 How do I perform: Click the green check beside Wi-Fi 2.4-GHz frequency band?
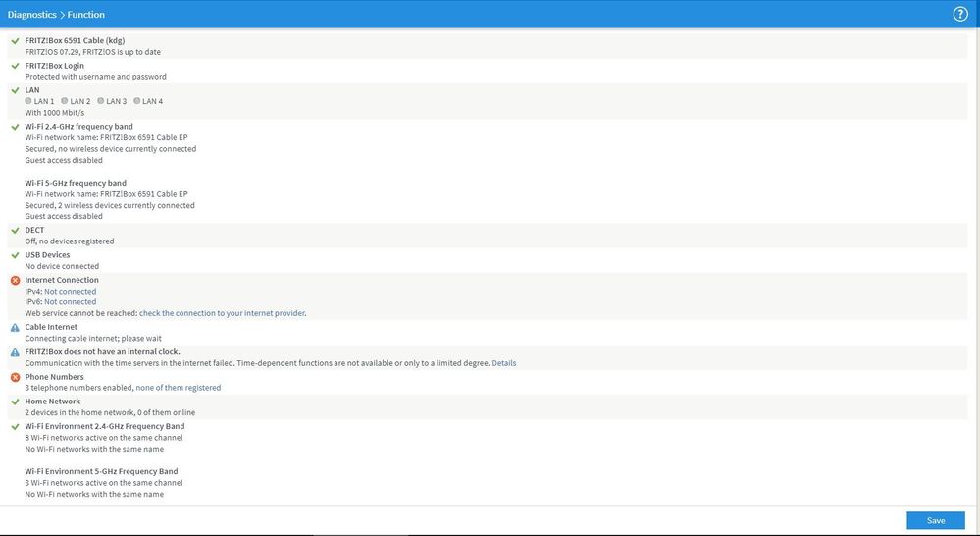pos(15,127)
